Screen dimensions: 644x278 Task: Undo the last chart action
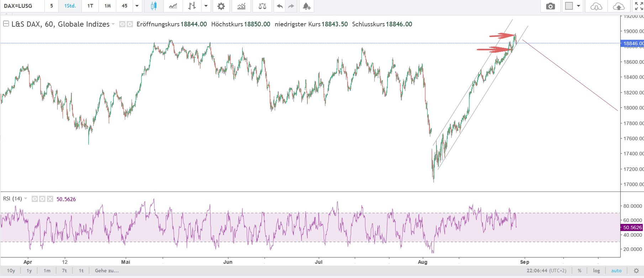point(280,6)
